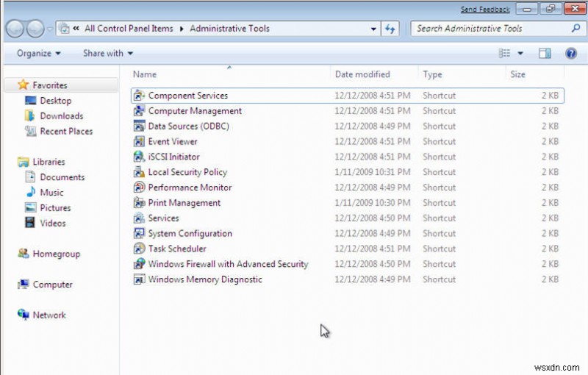Expand the breadcrumb overflow chevrons
Viewport: 588px width, 375px height.
pyautogui.click(x=76, y=29)
